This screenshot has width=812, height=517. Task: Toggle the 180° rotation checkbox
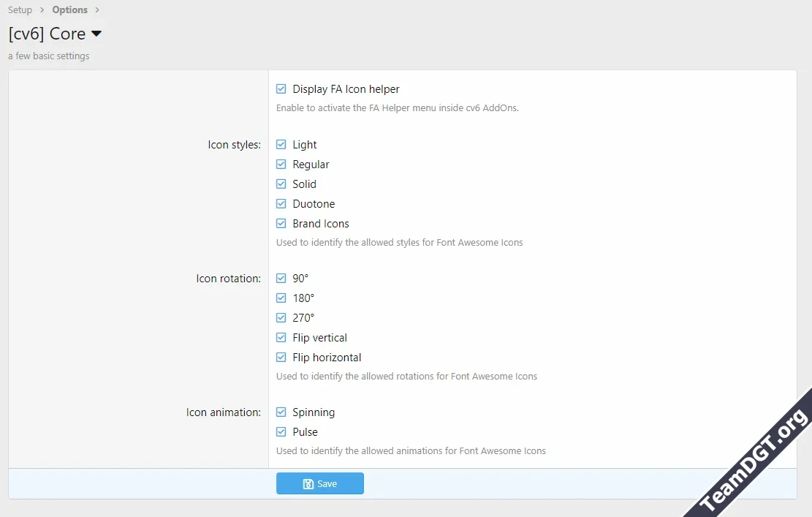(x=281, y=298)
